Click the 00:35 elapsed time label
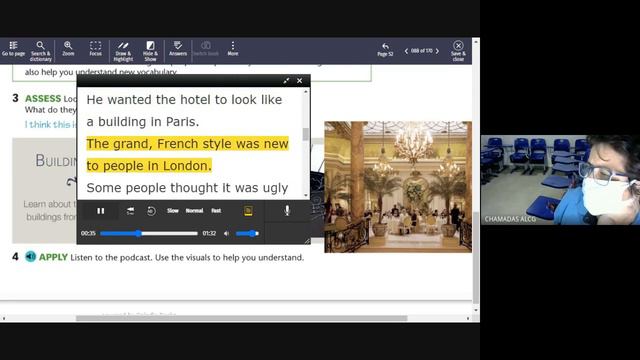The width and height of the screenshot is (640, 360). click(88, 233)
